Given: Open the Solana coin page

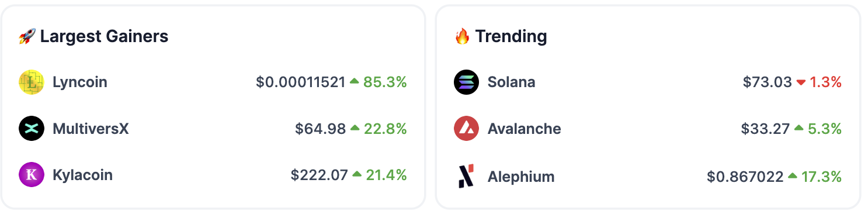Looking at the screenshot, I should tap(511, 82).
